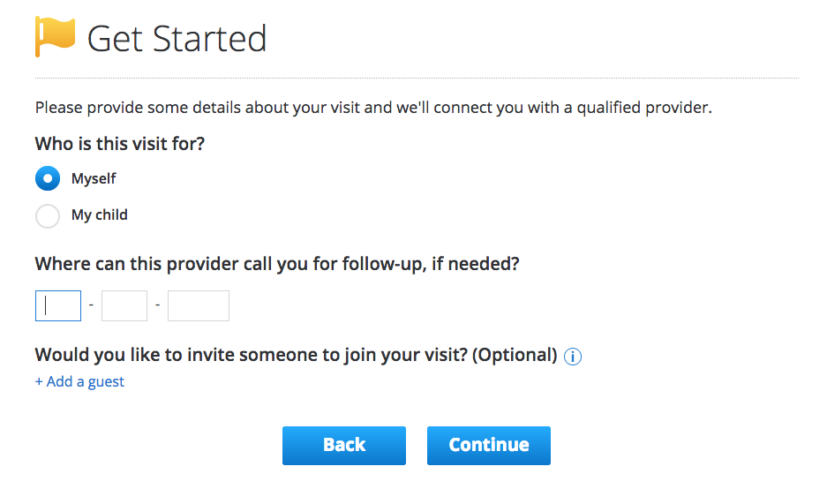This screenshot has width=827, height=504.
Task: Click the Get Started heading
Action: (x=177, y=39)
